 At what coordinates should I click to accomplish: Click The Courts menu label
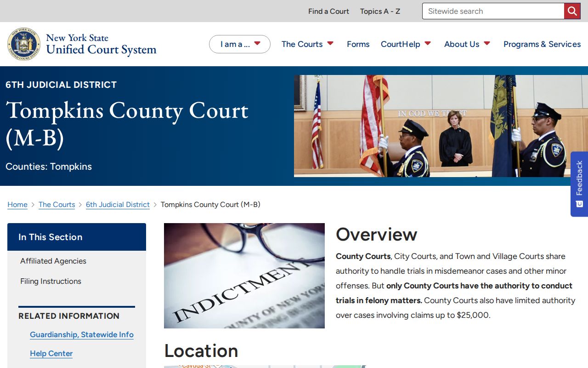pyautogui.click(x=302, y=44)
